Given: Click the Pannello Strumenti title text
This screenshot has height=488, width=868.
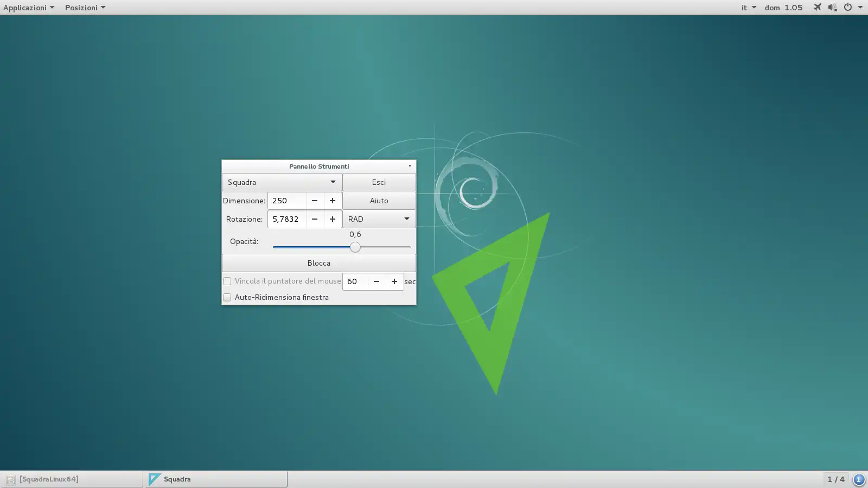Looking at the screenshot, I should [319, 166].
